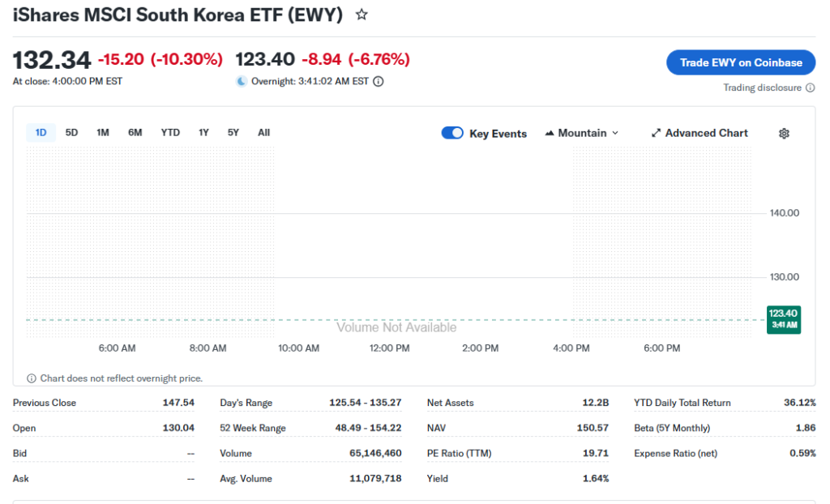This screenshot has height=504, width=830.
Task: Click the chart notice info icon
Action: (32, 378)
